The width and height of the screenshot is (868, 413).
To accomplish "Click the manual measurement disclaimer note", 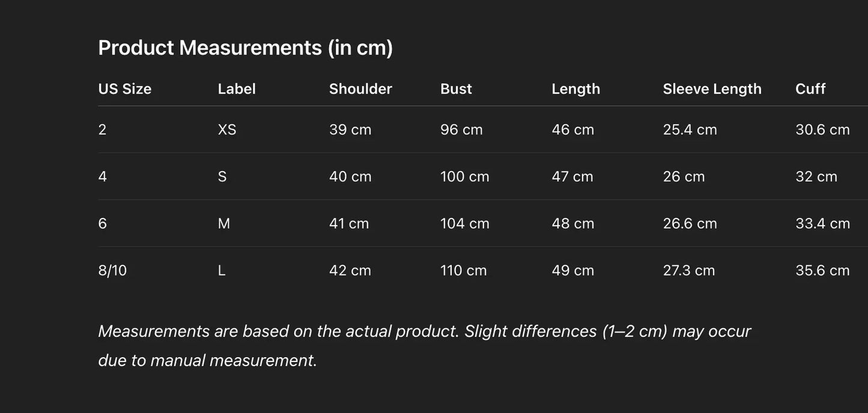I will pos(424,345).
